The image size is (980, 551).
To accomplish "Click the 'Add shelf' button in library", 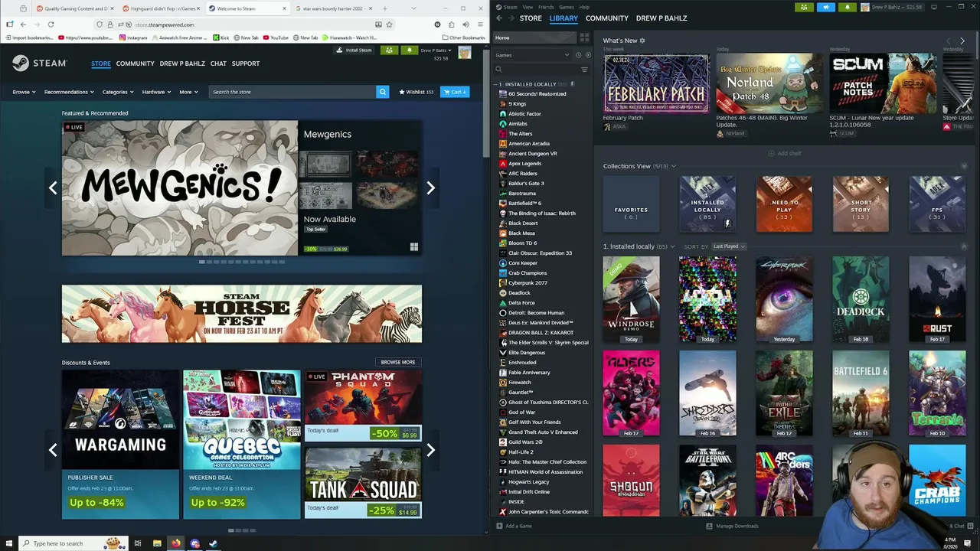I will 785,153.
